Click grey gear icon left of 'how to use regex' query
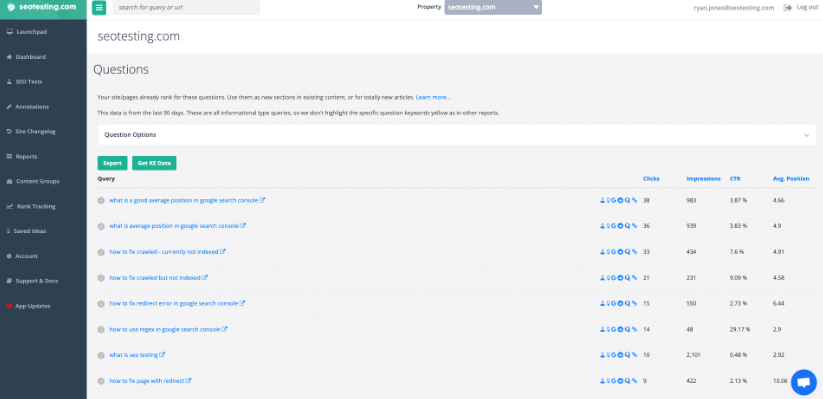 pyautogui.click(x=101, y=330)
